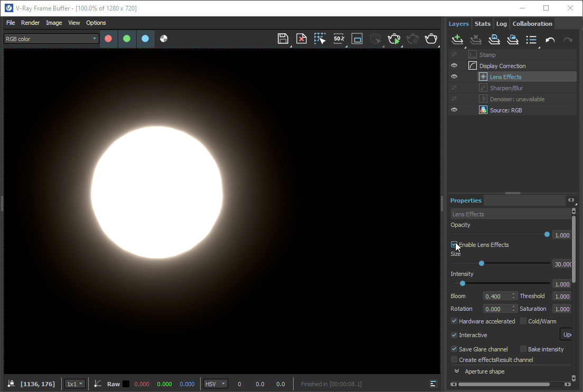
Task: Click the Threshold value field
Action: [x=562, y=296]
